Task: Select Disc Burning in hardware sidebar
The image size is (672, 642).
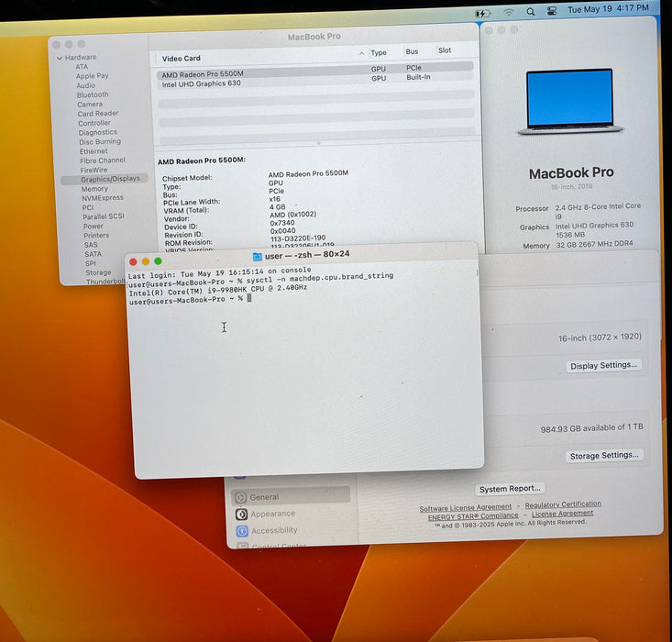Action: [100, 142]
